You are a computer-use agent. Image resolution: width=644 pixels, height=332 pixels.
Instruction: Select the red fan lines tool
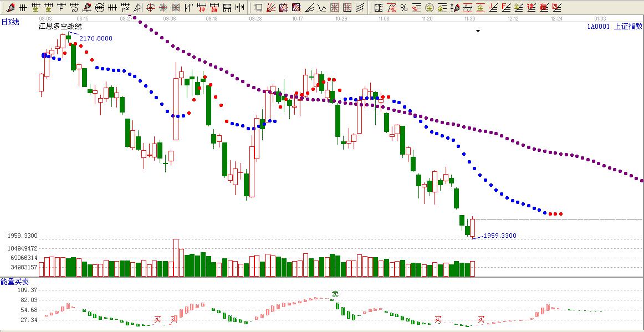[271, 8]
